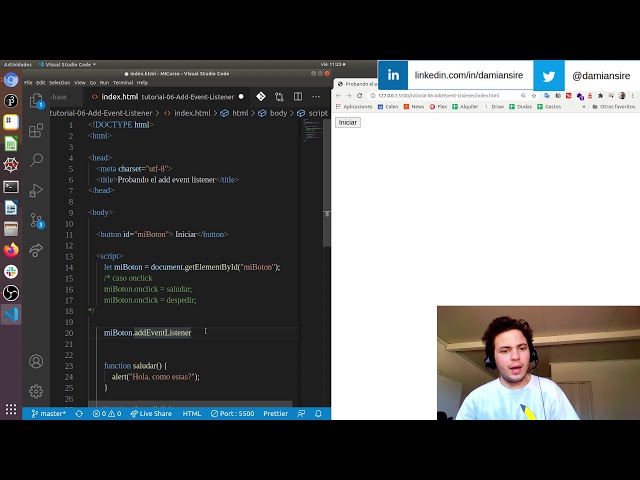Click the Iniciar button on the web page

(x=348, y=122)
